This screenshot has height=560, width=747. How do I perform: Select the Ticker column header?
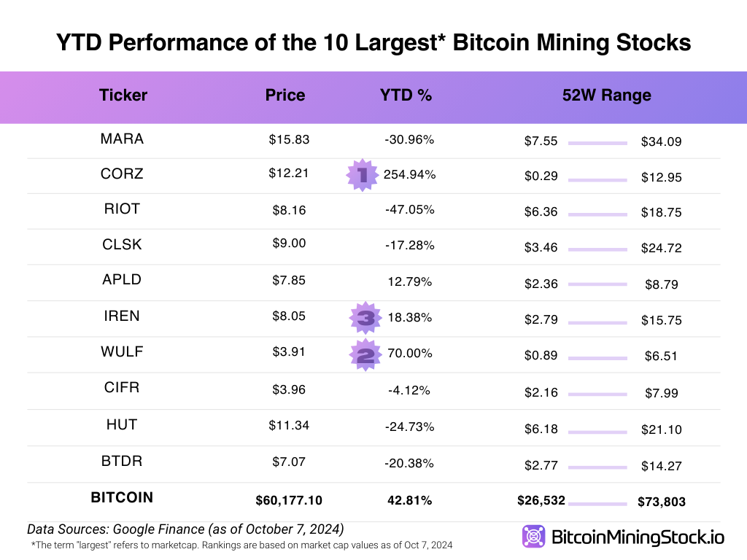tap(123, 95)
